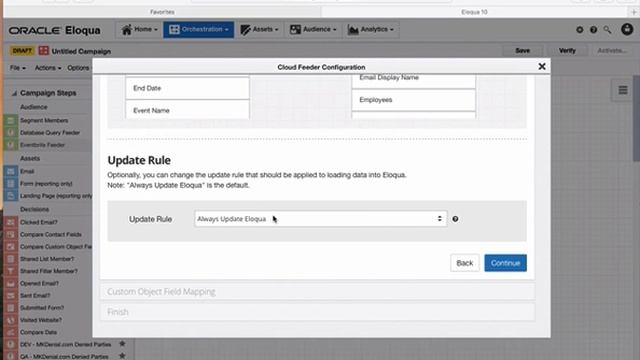The width and height of the screenshot is (640, 360).
Task: Click the Verify button
Action: click(567, 51)
